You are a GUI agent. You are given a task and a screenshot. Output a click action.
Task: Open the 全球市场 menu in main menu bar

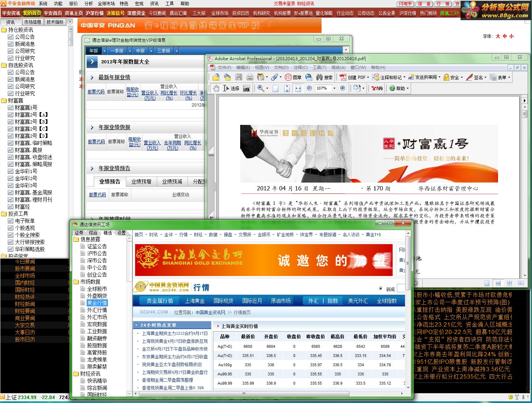pyautogui.click(x=106, y=4)
